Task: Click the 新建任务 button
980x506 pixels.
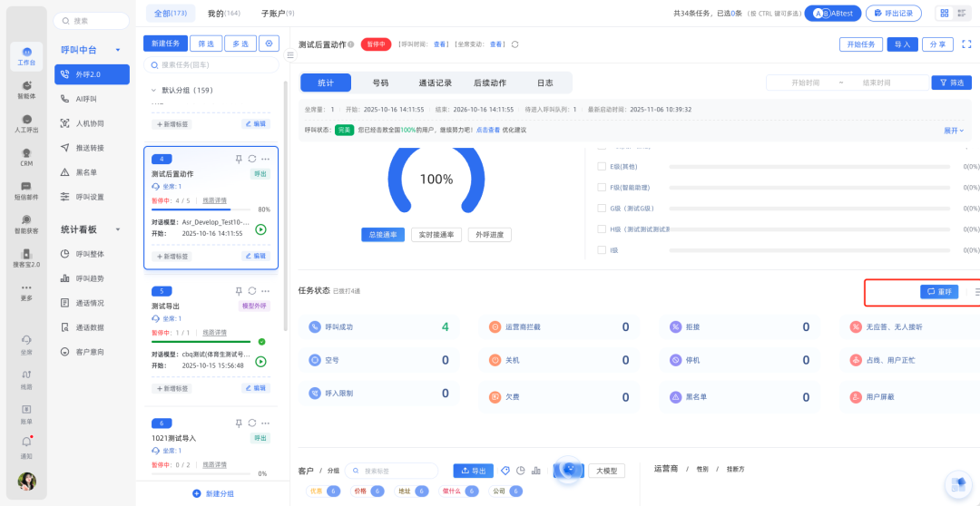Action: click(165, 44)
